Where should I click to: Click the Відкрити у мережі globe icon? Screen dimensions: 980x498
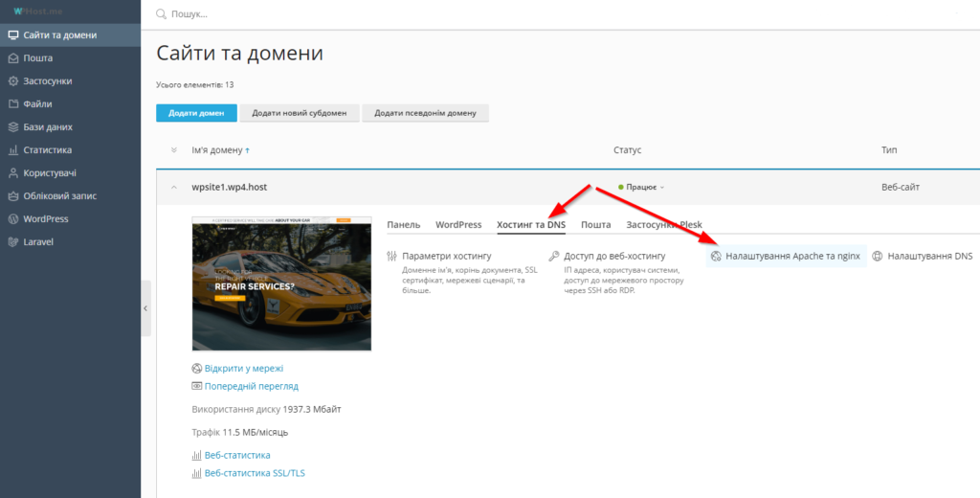click(197, 369)
